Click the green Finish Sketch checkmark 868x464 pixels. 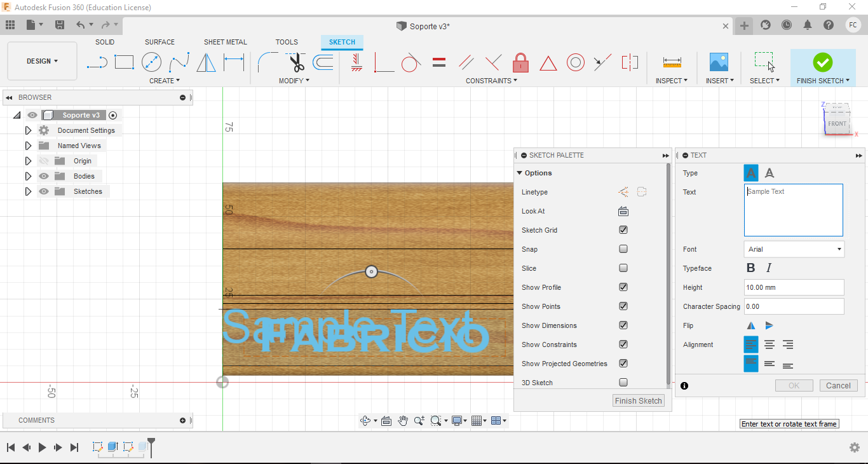point(822,62)
